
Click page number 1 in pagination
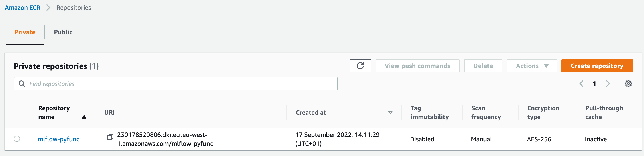[594, 84]
